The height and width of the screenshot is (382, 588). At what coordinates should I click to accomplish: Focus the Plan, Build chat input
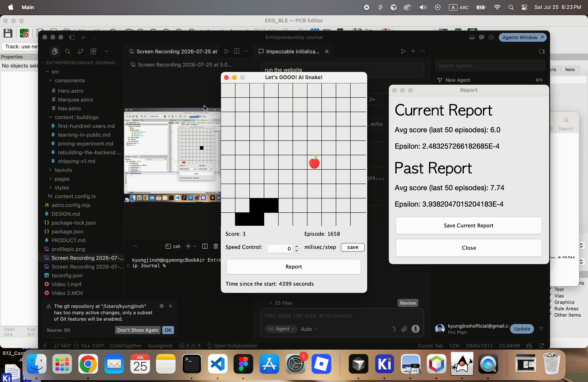[x=342, y=316]
